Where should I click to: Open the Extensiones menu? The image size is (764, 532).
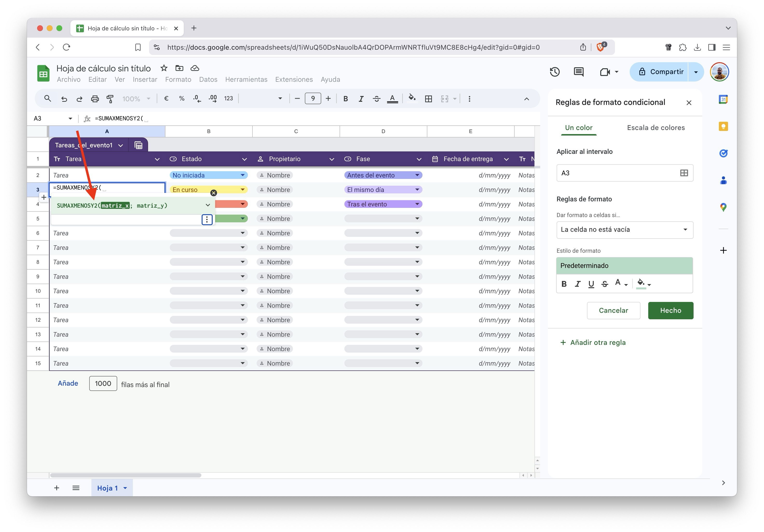click(294, 80)
